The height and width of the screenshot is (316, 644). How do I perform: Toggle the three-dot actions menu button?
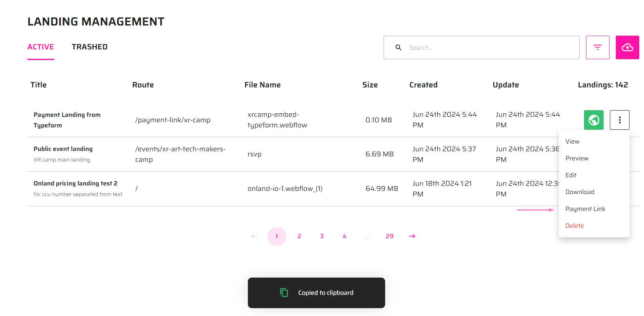620,120
